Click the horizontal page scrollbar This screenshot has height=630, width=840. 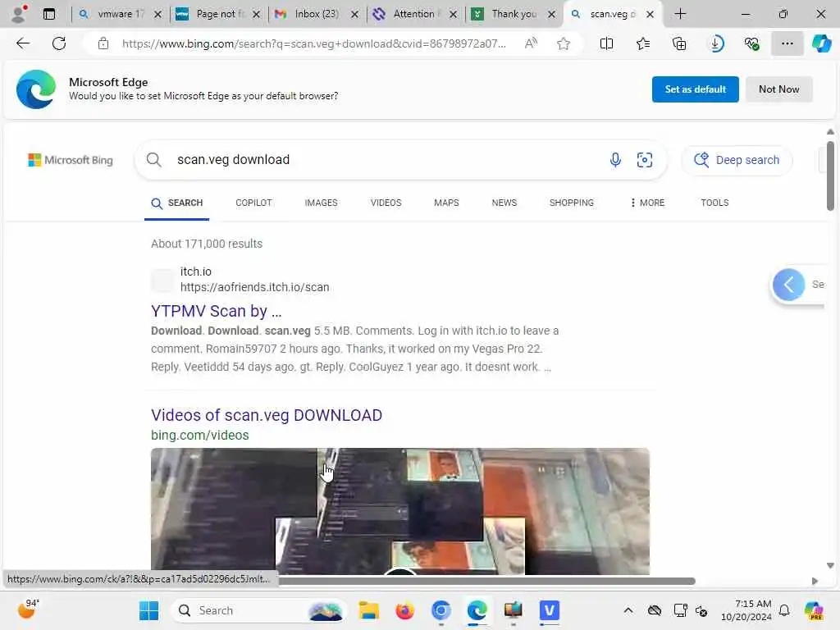coord(486,582)
